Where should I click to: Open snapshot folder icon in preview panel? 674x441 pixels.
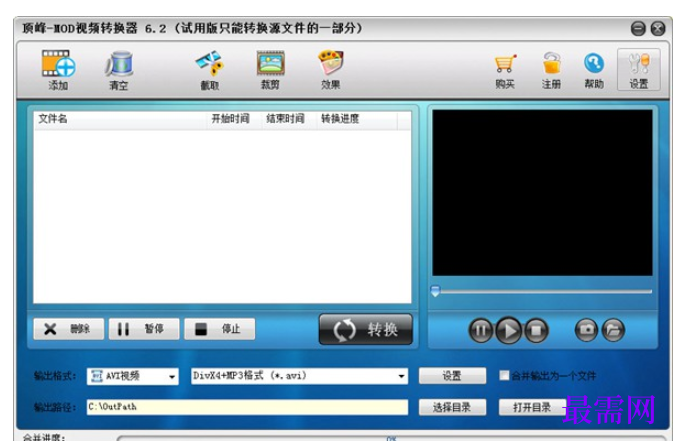click(x=613, y=330)
